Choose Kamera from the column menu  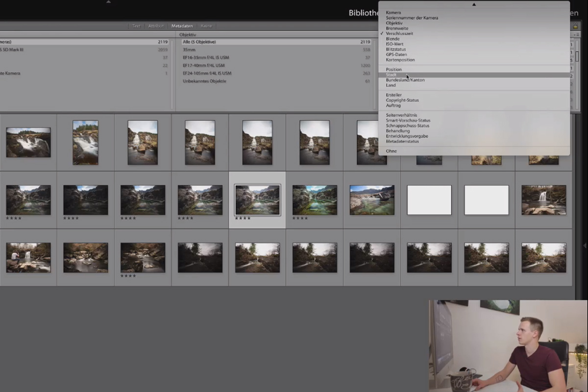474,13
